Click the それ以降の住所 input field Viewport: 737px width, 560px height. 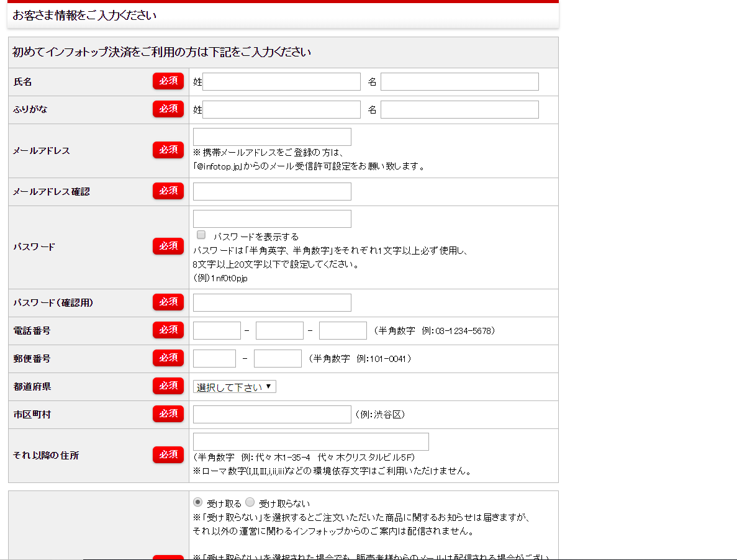(311, 441)
